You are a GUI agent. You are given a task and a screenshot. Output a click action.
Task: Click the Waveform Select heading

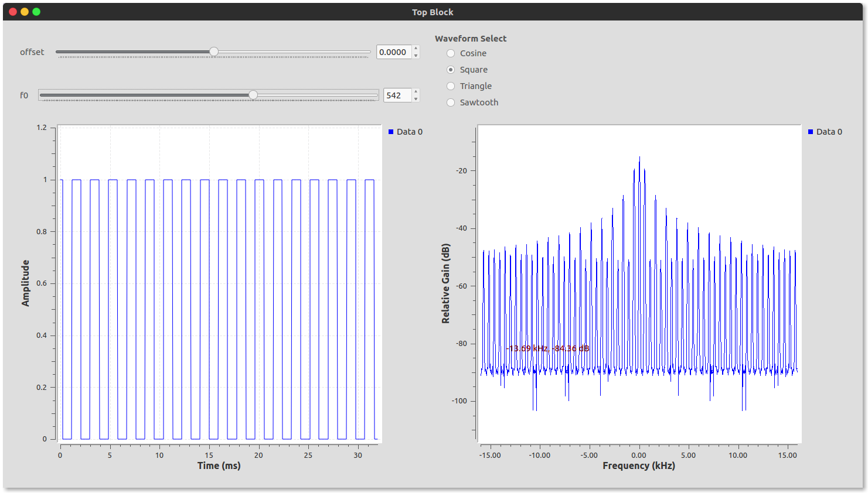coord(471,39)
